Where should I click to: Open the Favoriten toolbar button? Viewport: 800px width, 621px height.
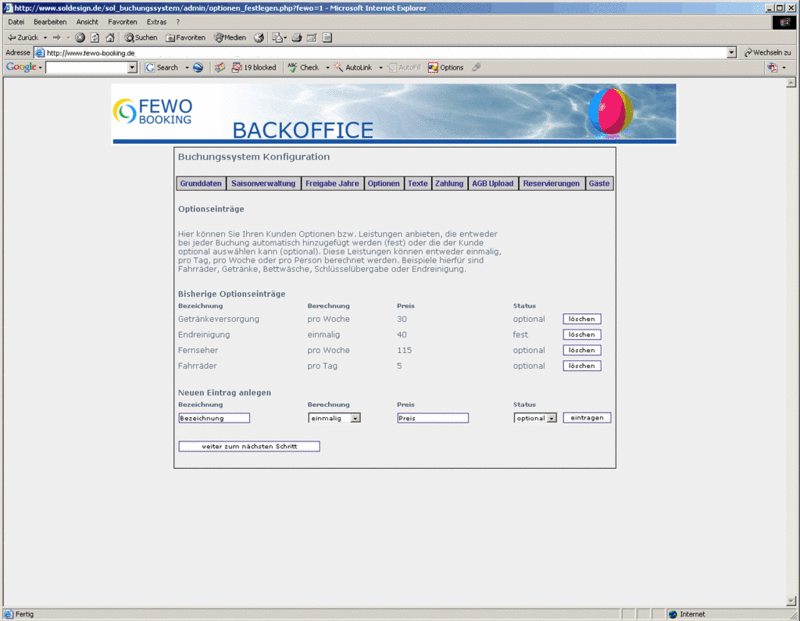tap(185, 37)
